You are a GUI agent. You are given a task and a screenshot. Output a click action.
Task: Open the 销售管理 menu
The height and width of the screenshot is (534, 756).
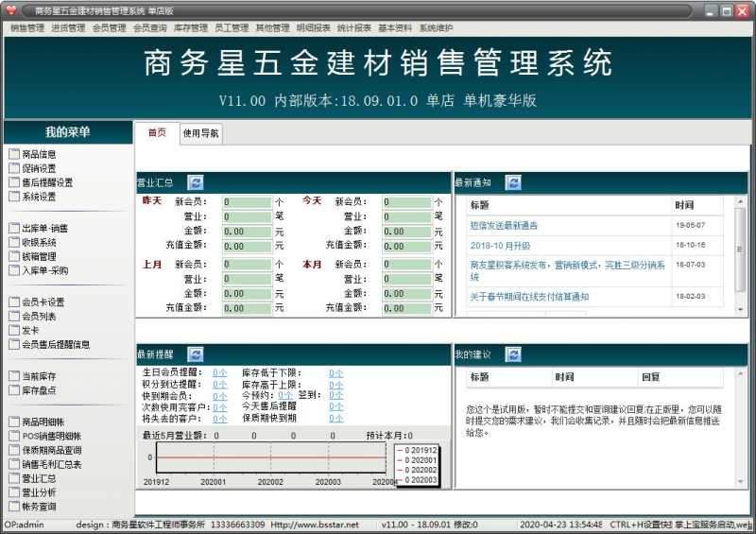27,28
